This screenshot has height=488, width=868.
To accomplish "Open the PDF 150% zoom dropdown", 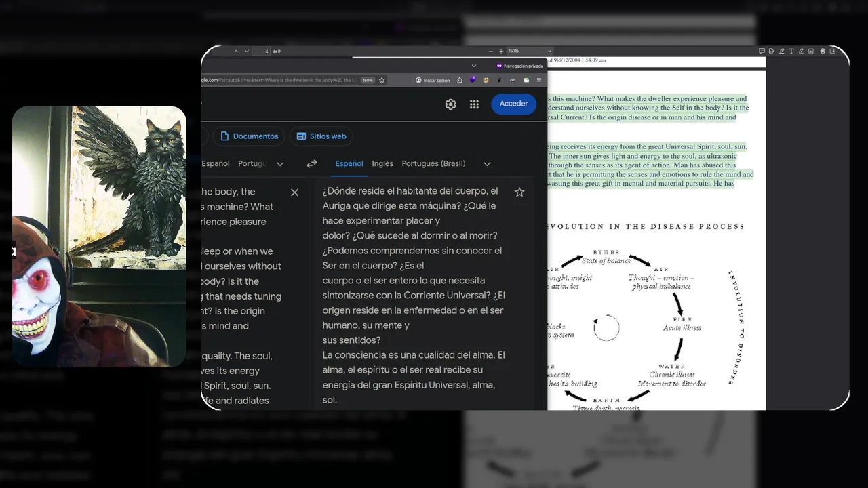I will (x=530, y=51).
